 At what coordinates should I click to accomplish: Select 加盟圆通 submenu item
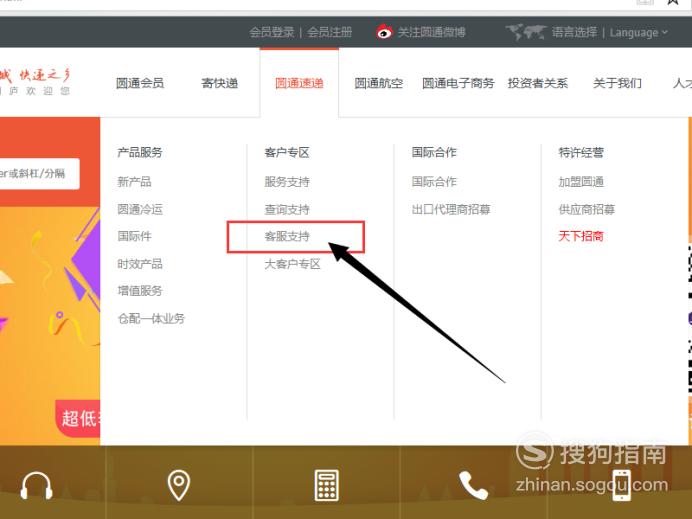[581, 182]
